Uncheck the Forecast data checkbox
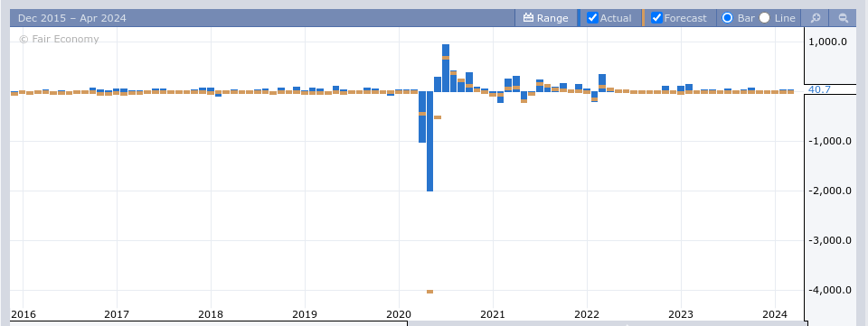Screen dimensions: 868x326 (656, 18)
